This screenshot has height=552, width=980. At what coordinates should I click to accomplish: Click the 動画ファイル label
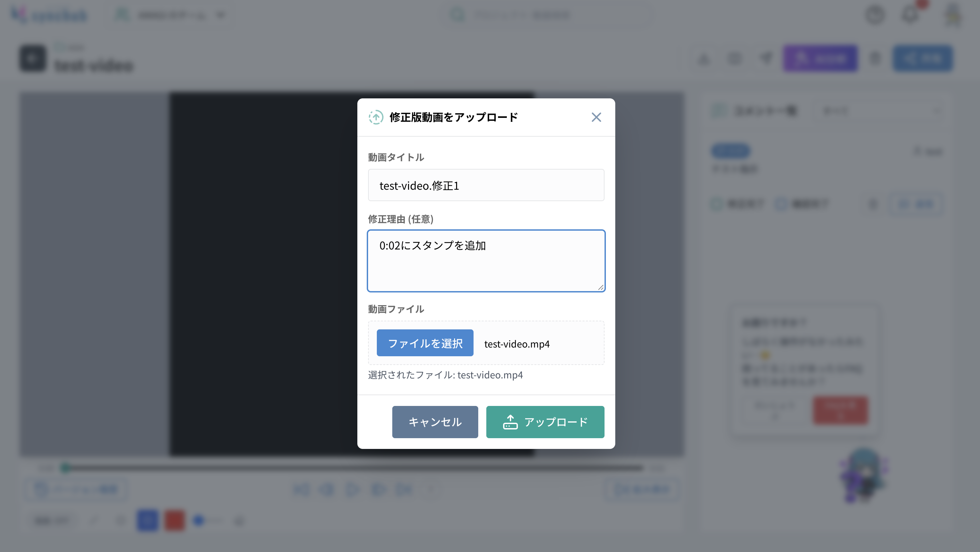pos(396,309)
